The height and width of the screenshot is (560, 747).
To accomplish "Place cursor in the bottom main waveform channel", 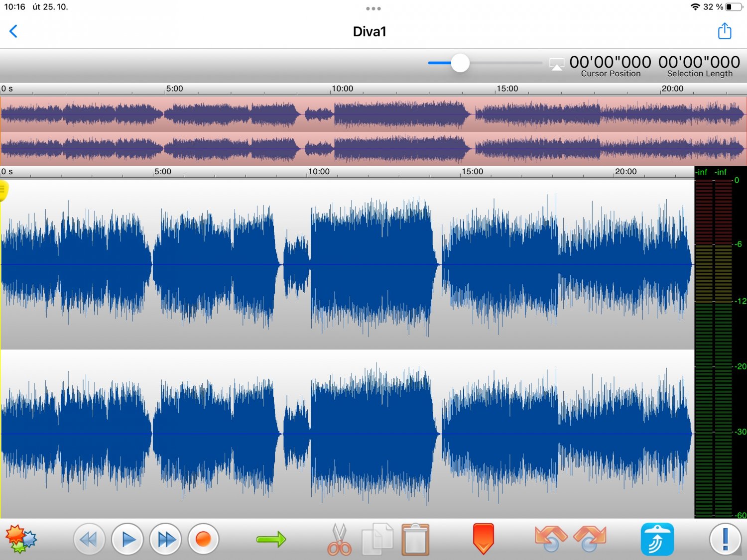I will point(347,434).
